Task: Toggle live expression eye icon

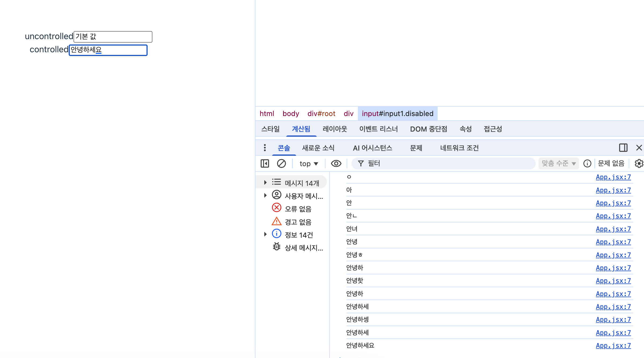Action: tap(336, 163)
